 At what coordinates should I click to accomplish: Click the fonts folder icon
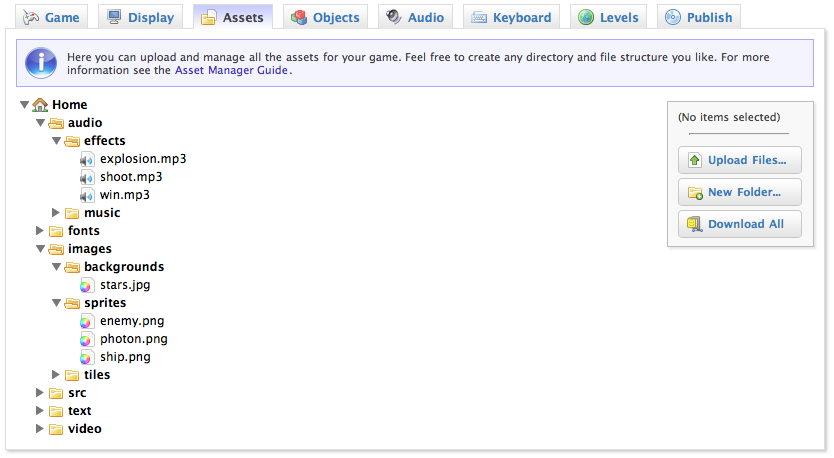point(56,231)
